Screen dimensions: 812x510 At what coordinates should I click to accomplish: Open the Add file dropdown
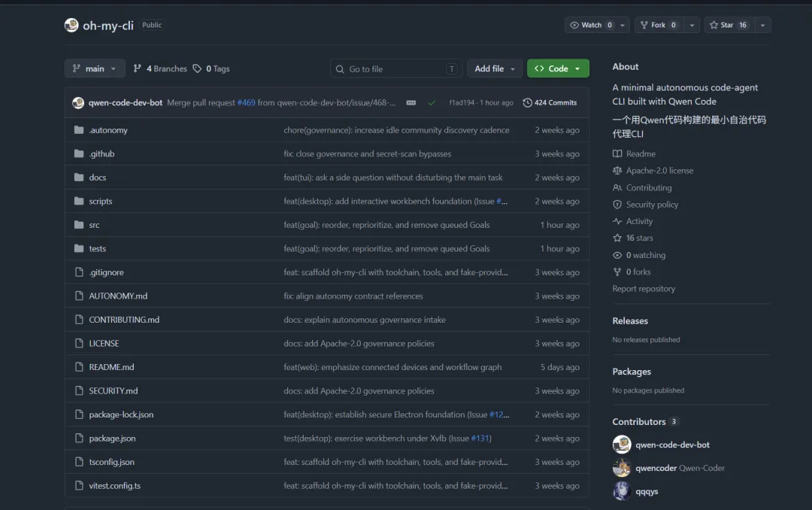[x=495, y=68]
